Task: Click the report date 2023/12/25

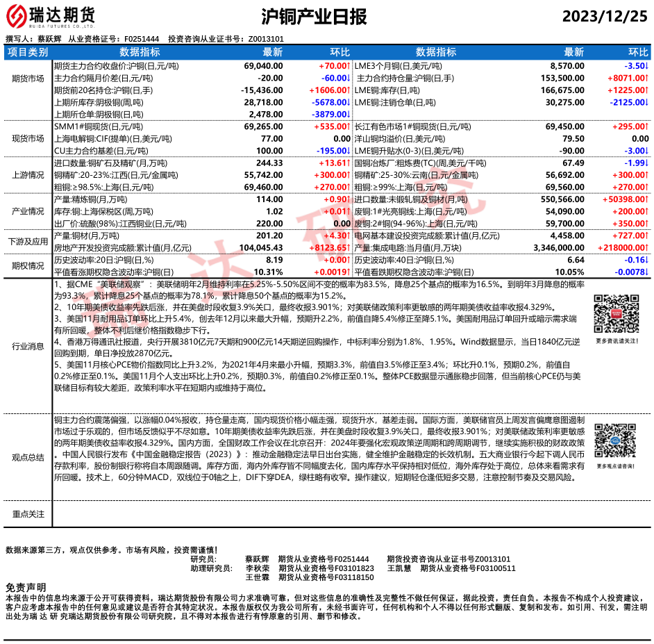Action: click(x=603, y=17)
